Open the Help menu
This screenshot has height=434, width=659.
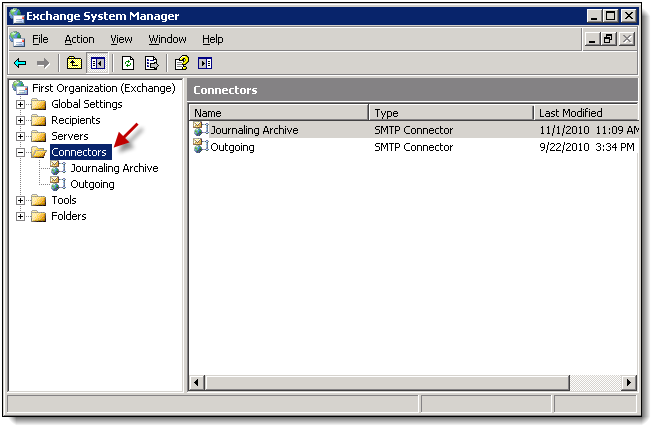point(213,39)
